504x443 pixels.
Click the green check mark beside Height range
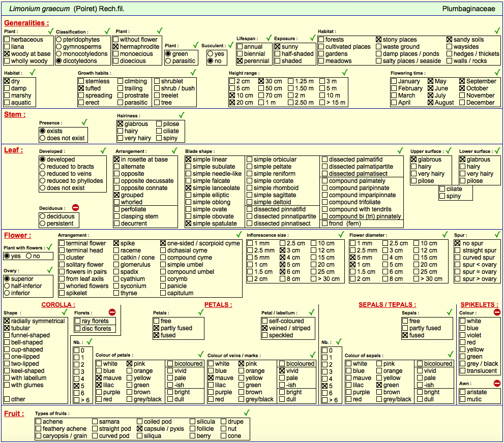[345, 72]
